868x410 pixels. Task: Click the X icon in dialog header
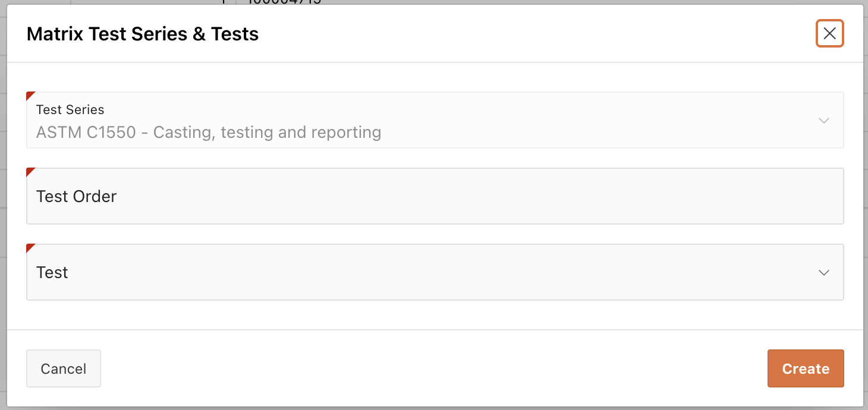tap(829, 33)
